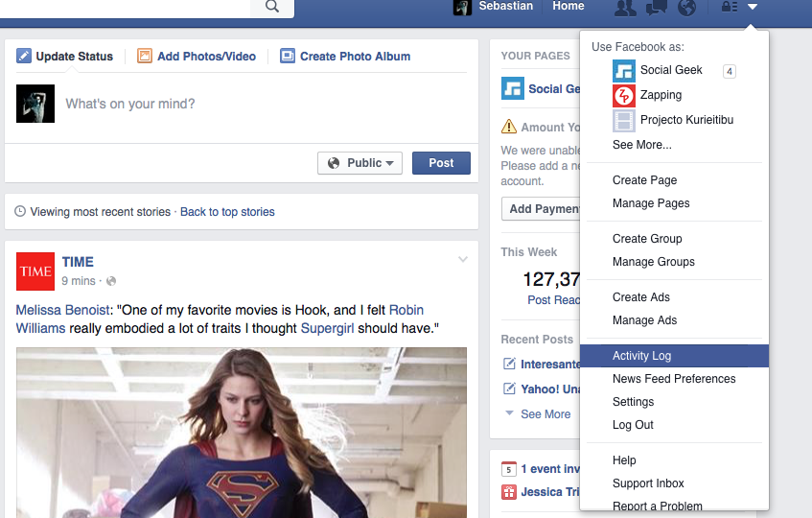The width and height of the screenshot is (812, 518).
Task: Open the Supergirl post photo
Action: 242,433
